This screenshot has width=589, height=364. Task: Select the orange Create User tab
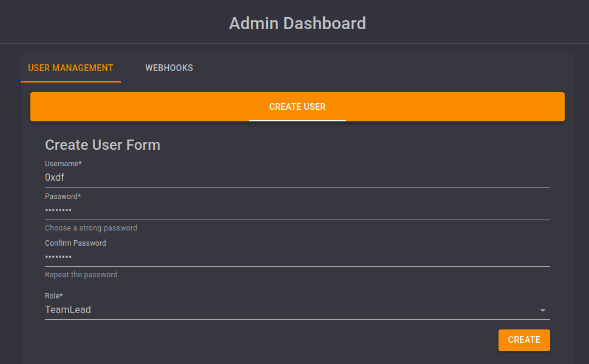(297, 107)
